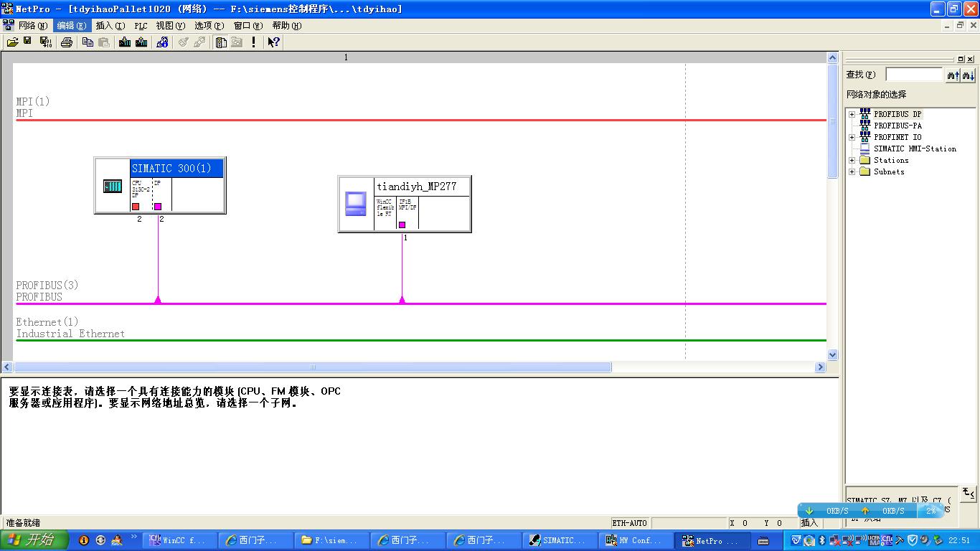Select the Subnets folder in catalog
980x551 pixels.
889,171
